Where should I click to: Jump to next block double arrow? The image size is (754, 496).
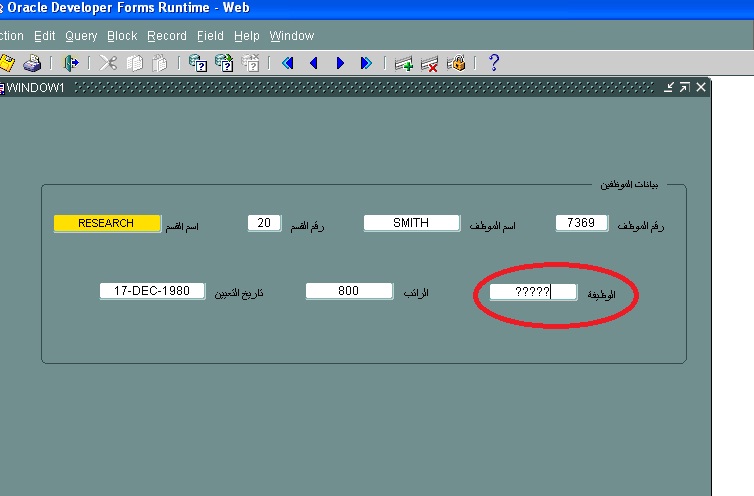click(366, 63)
